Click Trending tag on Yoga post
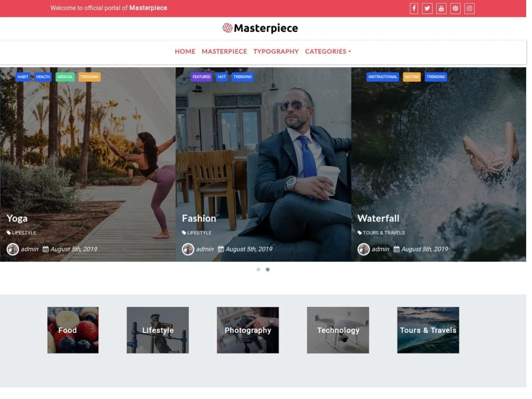Screen dimensions: 532x399 click(90, 77)
